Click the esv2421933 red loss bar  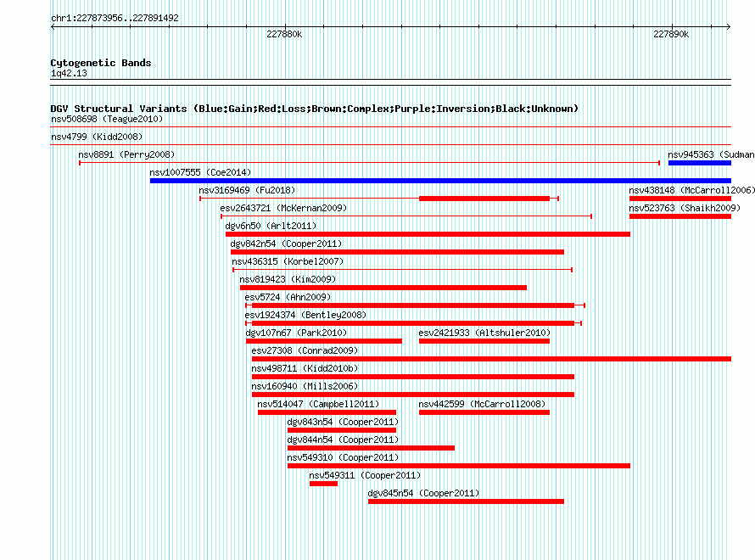tap(484, 341)
